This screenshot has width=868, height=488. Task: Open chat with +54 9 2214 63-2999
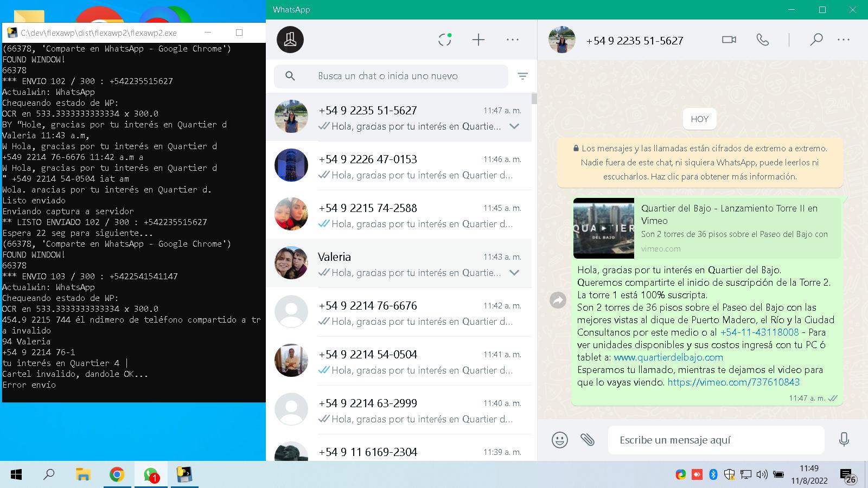coord(399,410)
